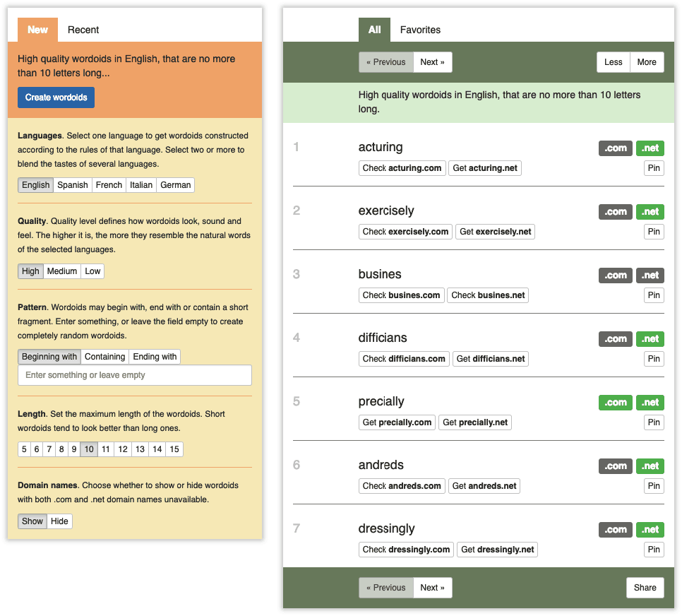Click the pattern fragment text field
This screenshot has height=616, width=682.
tap(135, 375)
